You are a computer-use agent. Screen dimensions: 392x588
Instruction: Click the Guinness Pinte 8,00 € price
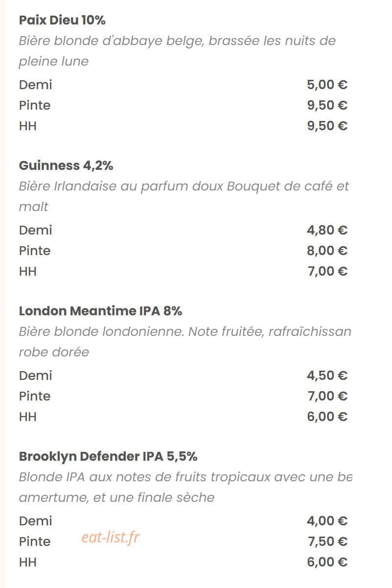327,251
